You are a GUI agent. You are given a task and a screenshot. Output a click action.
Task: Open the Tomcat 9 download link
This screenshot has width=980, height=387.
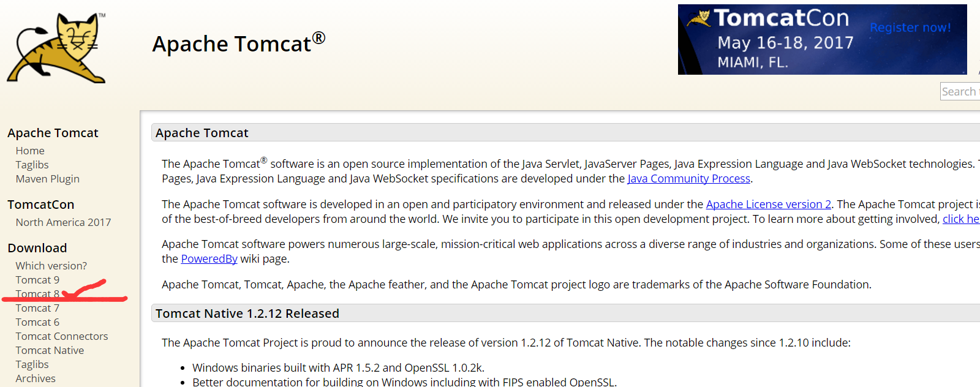click(37, 280)
